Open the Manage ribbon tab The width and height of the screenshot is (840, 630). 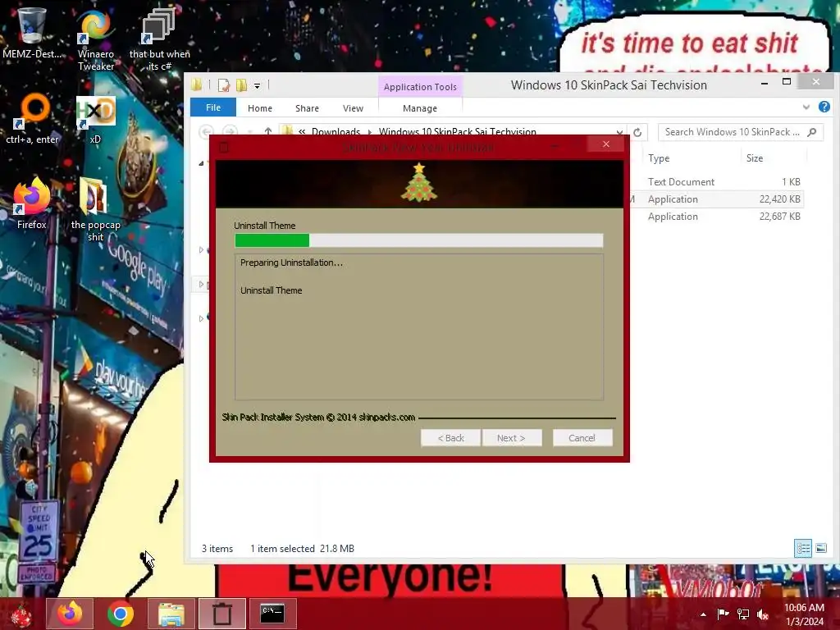click(420, 108)
